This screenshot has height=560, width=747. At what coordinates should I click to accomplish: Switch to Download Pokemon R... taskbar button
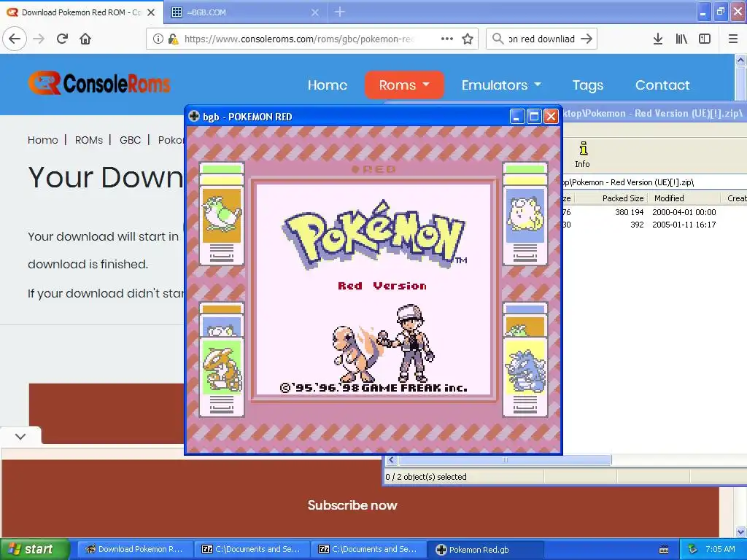pyautogui.click(x=134, y=549)
